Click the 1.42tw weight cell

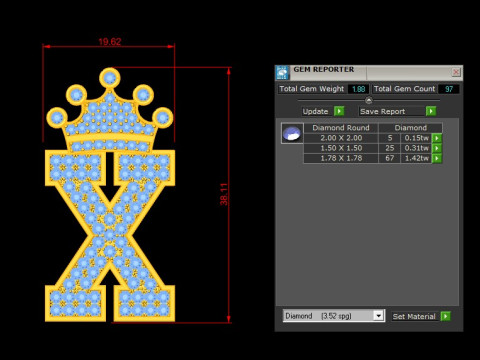(416, 158)
